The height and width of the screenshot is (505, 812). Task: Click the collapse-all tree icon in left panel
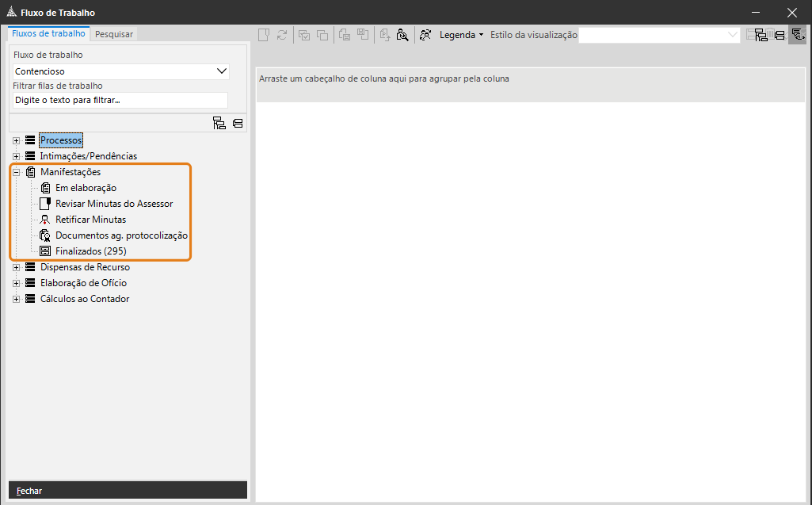(x=238, y=123)
